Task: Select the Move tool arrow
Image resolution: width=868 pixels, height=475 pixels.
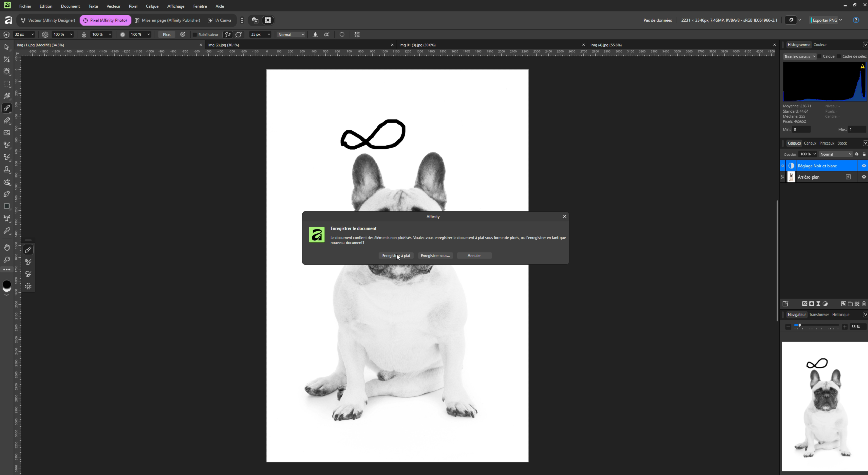Action: tap(7, 47)
